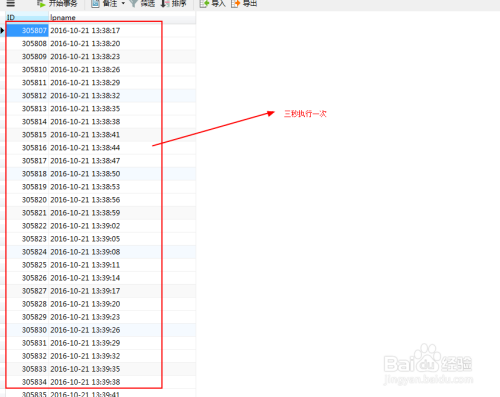This screenshot has height=397, width=500.
Task: Select ID cell 305834
Action: [x=27, y=381]
